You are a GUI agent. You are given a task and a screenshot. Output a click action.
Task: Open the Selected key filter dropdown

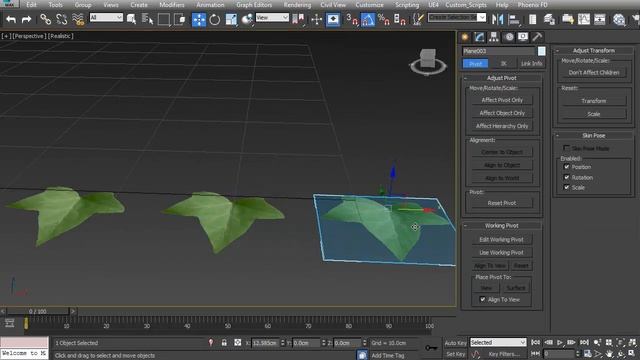498,342
